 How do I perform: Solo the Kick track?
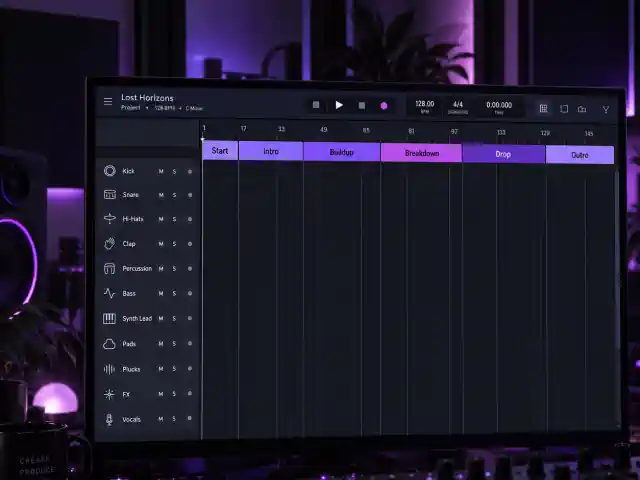[x=174, y=171]
